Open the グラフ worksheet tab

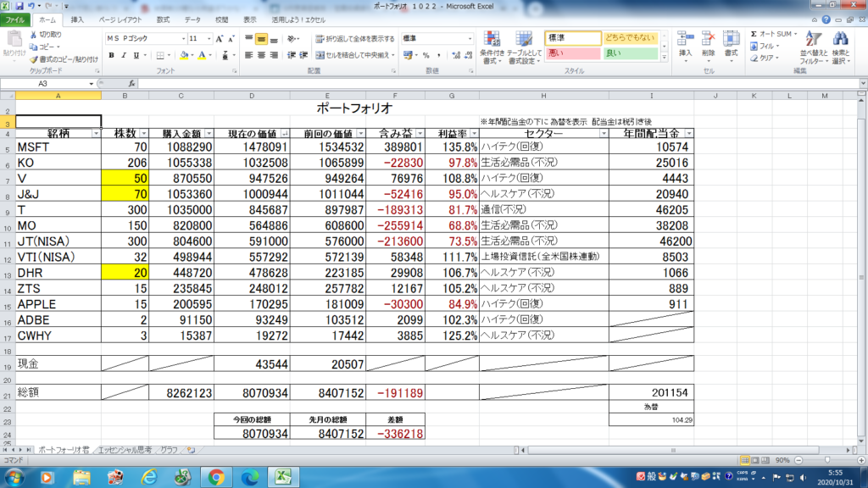(169, 451)
